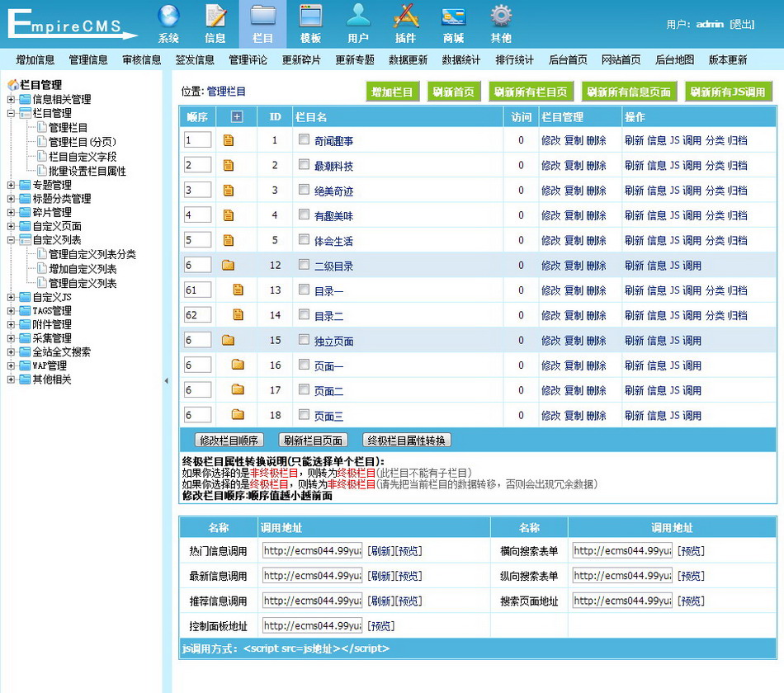784x693 pixels.
Task: Expand the 自定义JS tree node
Action: tap(11, 298)
